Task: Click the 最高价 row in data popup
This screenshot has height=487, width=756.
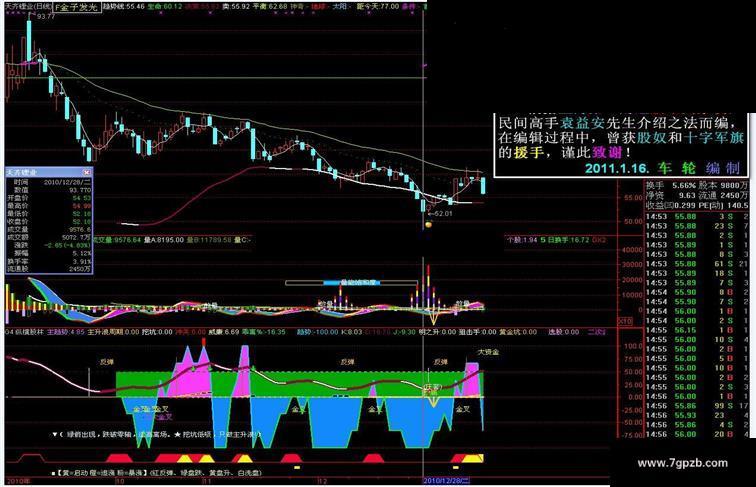Action: click(49, 206)
